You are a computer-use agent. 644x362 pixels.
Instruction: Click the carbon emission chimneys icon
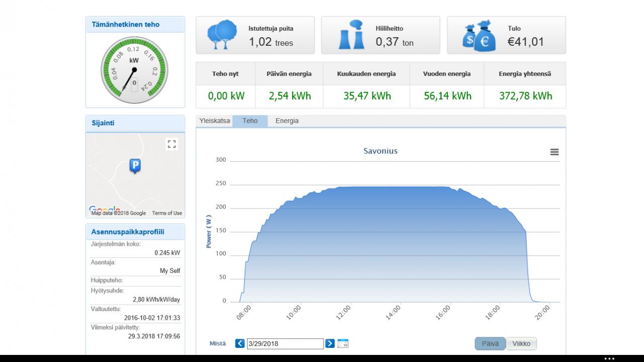pyautogui.click(x=352, y=34)
